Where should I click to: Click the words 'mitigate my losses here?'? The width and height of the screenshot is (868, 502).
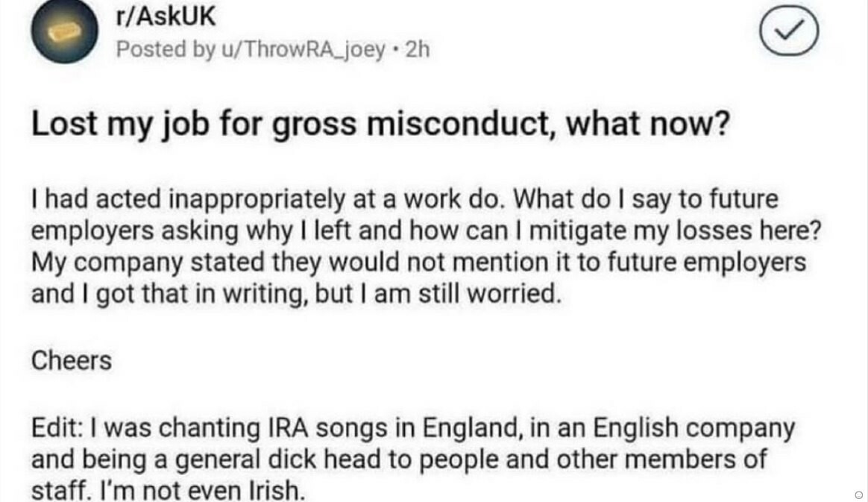tap(676, 230)
